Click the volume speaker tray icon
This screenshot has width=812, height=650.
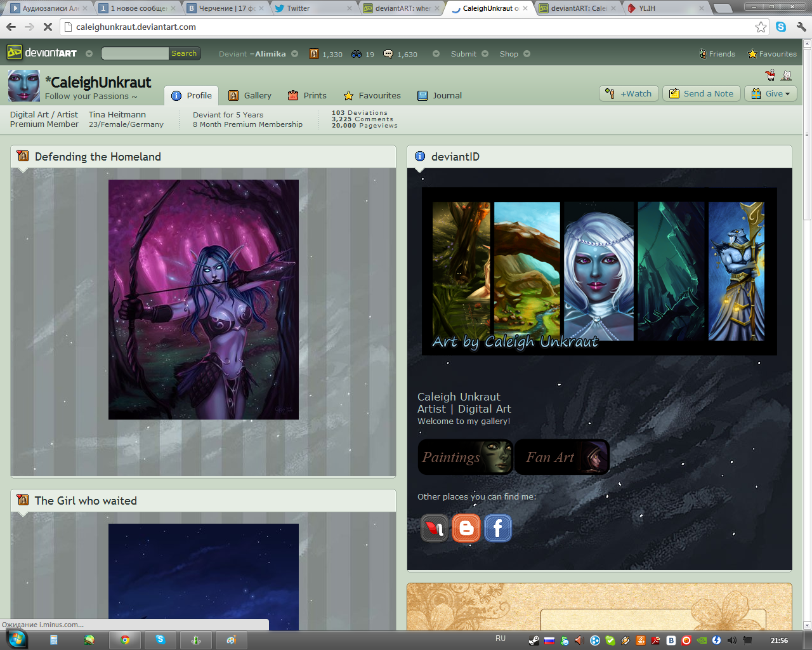[x=731, y=640]
